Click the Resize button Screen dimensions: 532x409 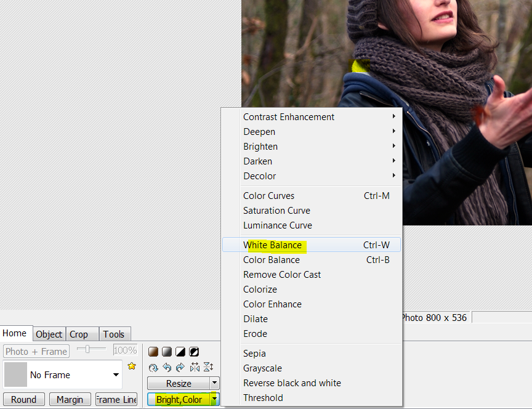tap(179, 383)
